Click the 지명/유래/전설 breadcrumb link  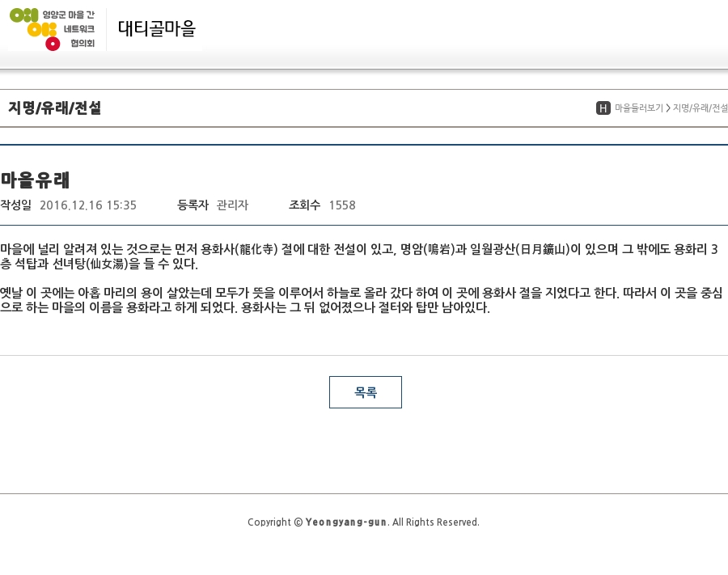[700, 108]
